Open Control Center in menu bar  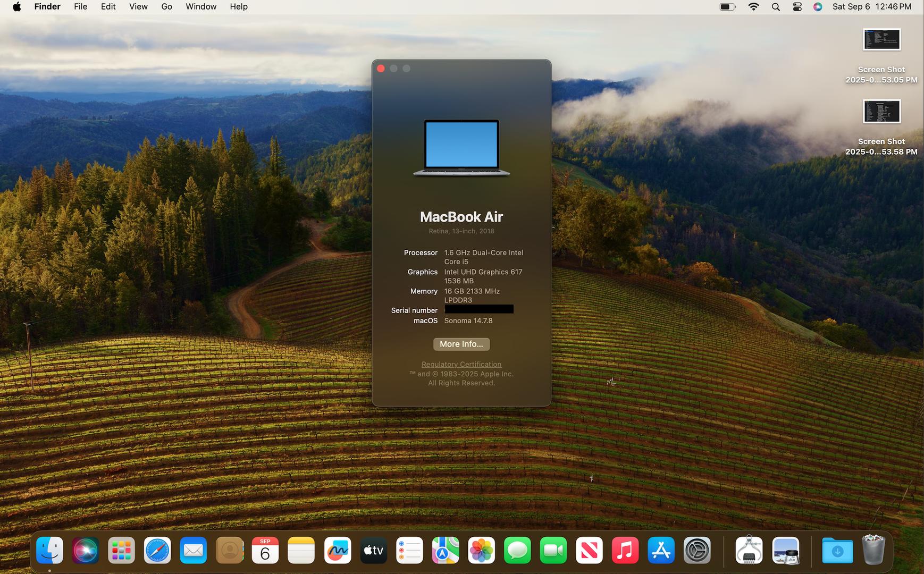coord(797,6)
